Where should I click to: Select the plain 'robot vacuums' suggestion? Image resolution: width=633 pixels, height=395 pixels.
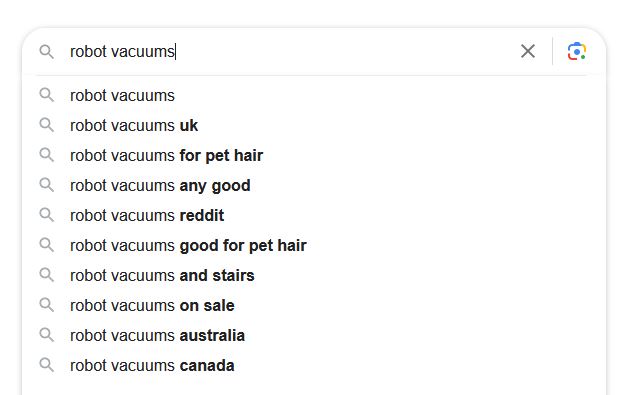point(314,96)
